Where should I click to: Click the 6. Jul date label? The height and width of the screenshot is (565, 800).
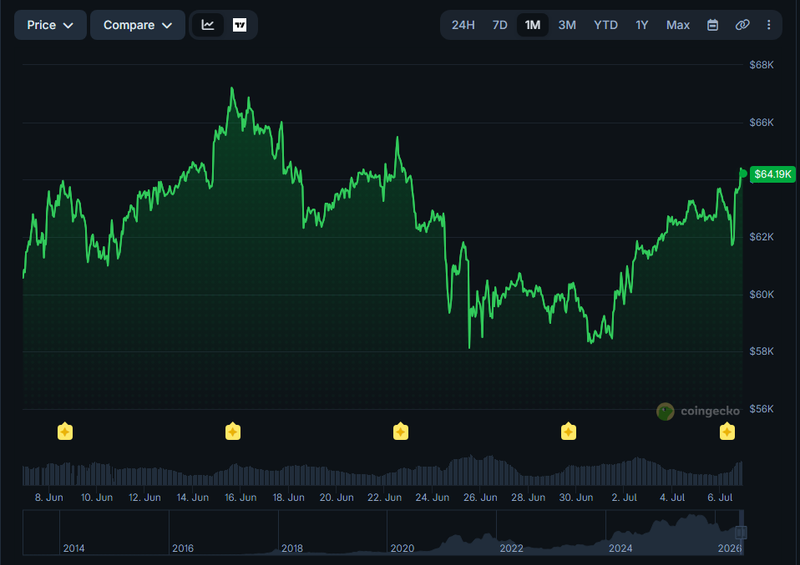[720, 497]
